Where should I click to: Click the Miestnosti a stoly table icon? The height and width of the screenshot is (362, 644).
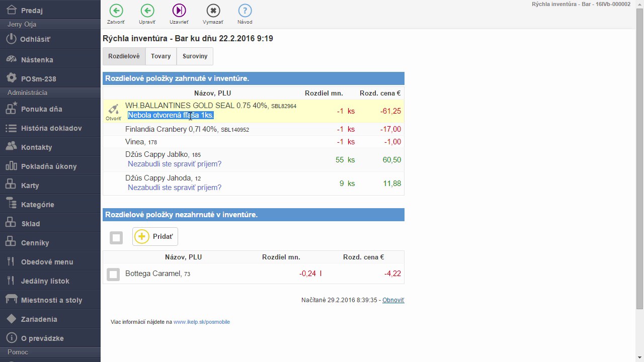[11, 299]
